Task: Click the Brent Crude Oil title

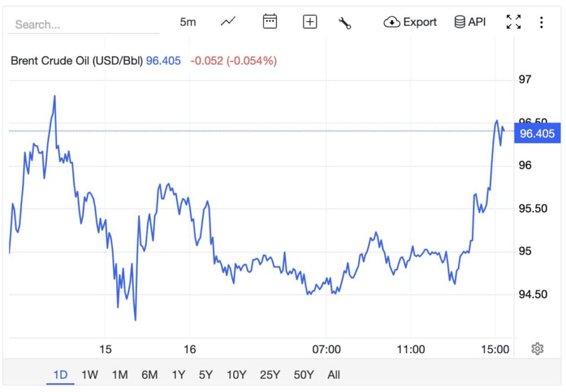Action: 76,61
